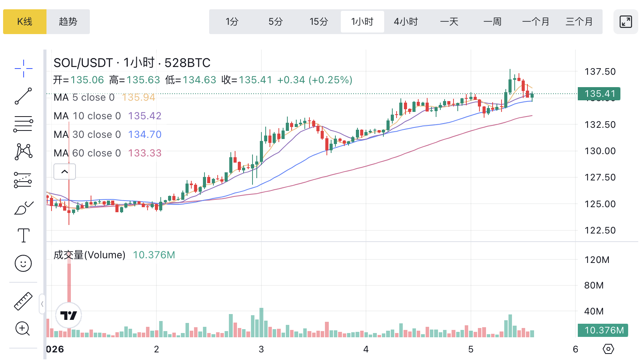Viewport: 639px width, 364px height.
Task: Select the 4小时 timeframe
Action: (x=406, y=22)
